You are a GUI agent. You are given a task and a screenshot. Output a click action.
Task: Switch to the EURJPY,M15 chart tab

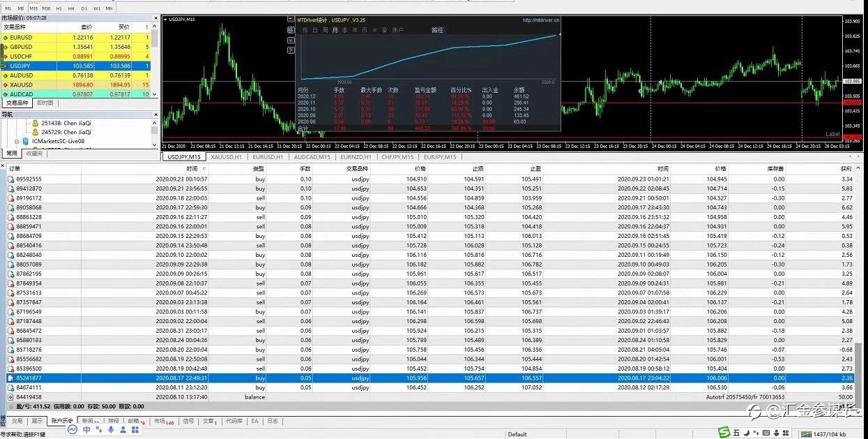[x=440, y=157]
